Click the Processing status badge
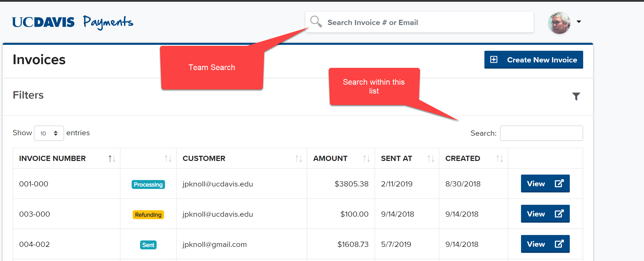This screenshot has height=261, width=644. pos(148,184)
